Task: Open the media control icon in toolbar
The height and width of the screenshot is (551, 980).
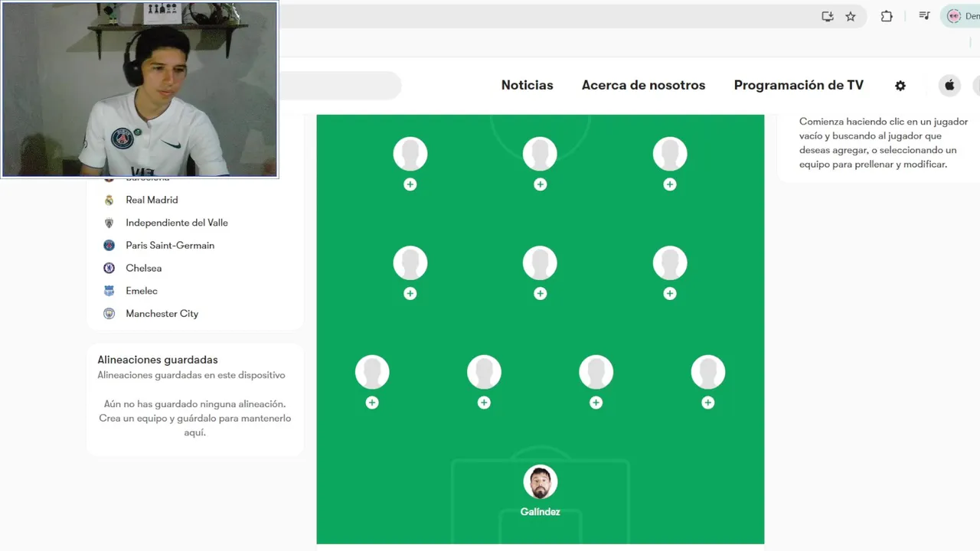Action: tap(924, 16)
